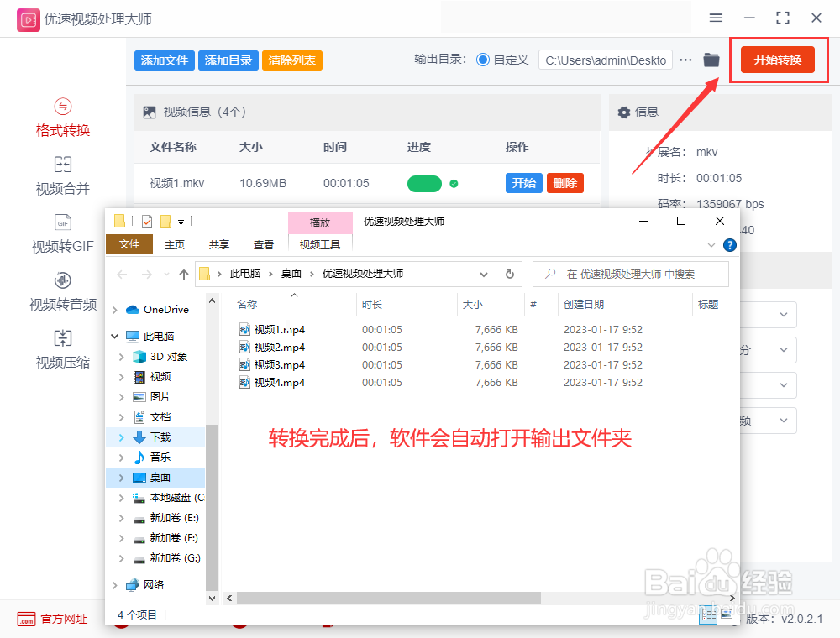Screen dimensions: 840x638
Task: Select the 视频压缩 function
Action: (62, 351)
